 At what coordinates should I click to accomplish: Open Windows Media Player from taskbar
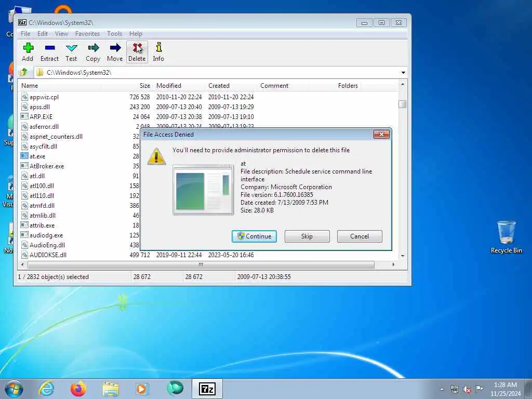coord(141,389)
